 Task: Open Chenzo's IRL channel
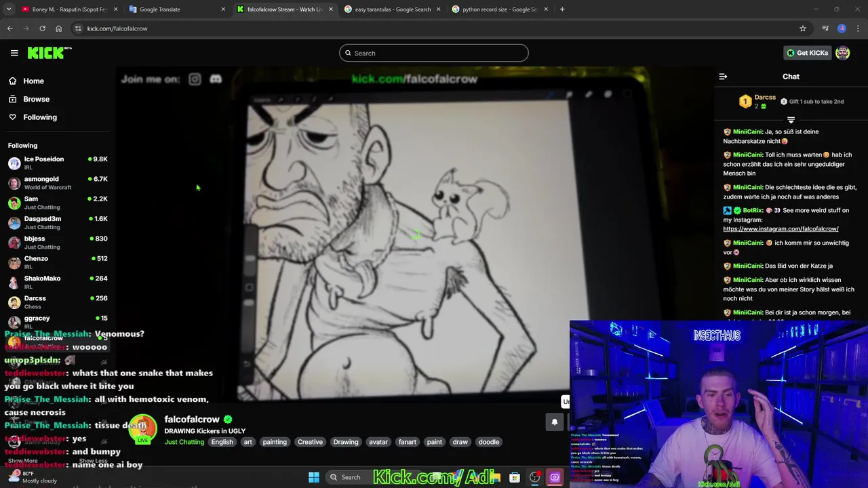58,262
